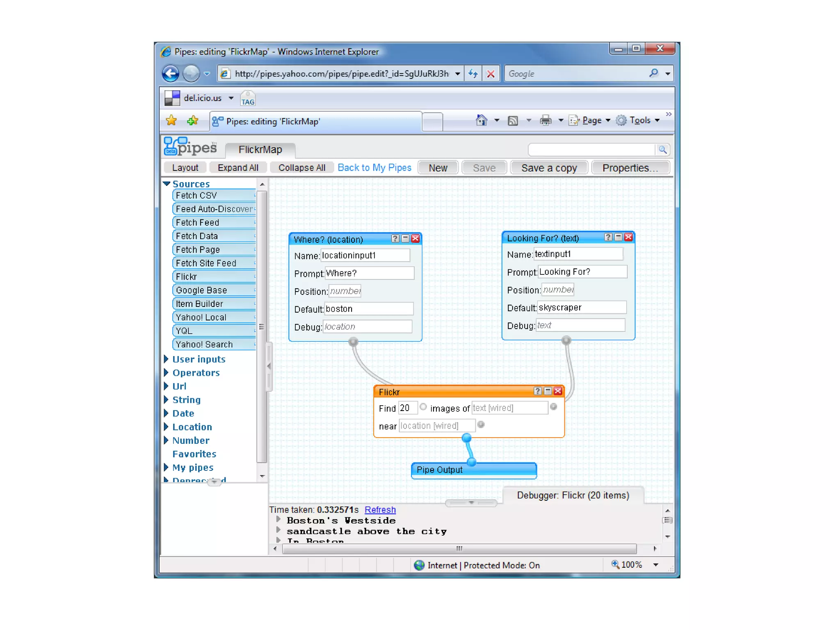This screenshot has width=840, height=630.
Task: Click the debugger horizontal scrollbar
Action: [x=459, y=548]
